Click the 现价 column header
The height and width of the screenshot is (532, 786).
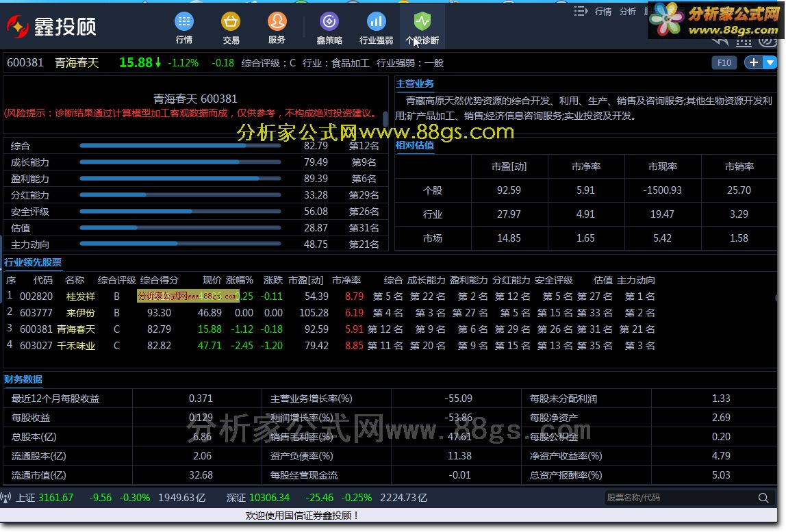point(212,280)
